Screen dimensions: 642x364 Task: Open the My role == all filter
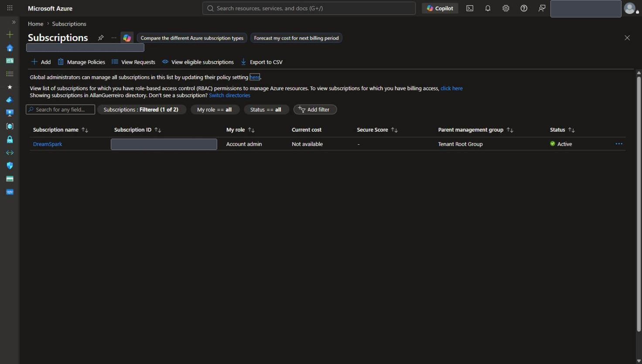pos(215,109)
